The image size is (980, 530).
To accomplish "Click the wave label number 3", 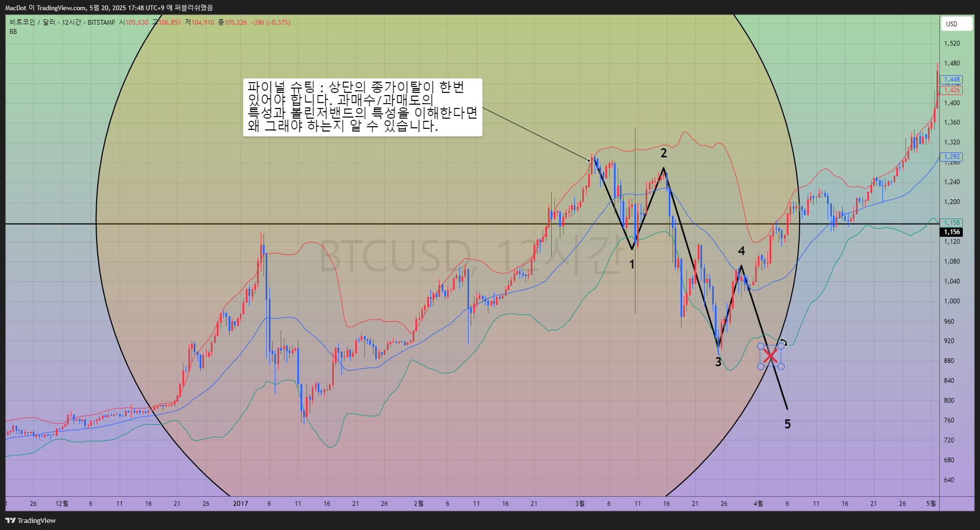I will click(718, 362).
